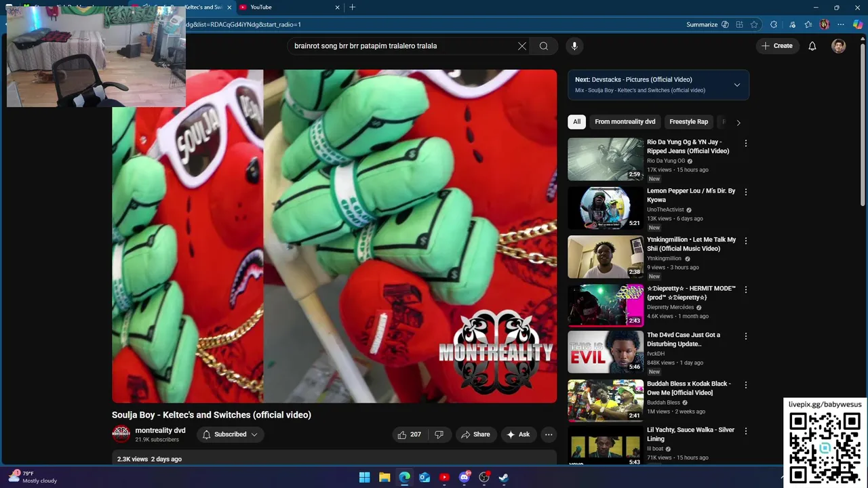The width and height of the screenshot is (868, 488).
Task: Like the Soulja Boy video
Action: pyautogui.click(x=410, y=434)
